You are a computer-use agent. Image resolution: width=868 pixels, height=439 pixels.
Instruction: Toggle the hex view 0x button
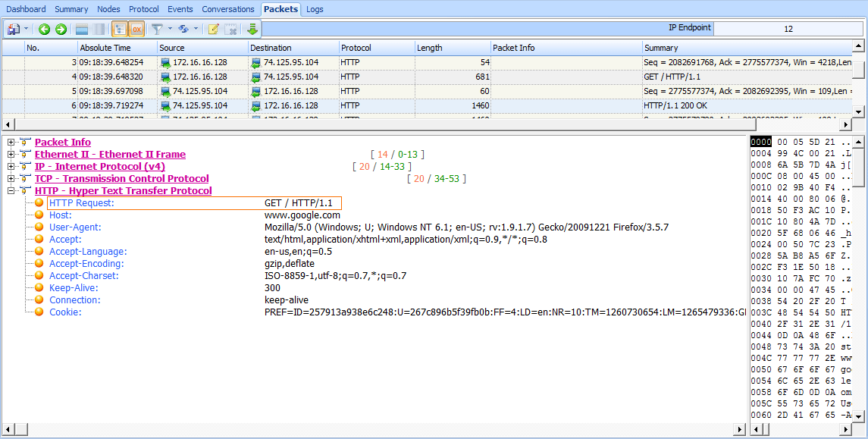pyautogui.click(x=136, y=30)
